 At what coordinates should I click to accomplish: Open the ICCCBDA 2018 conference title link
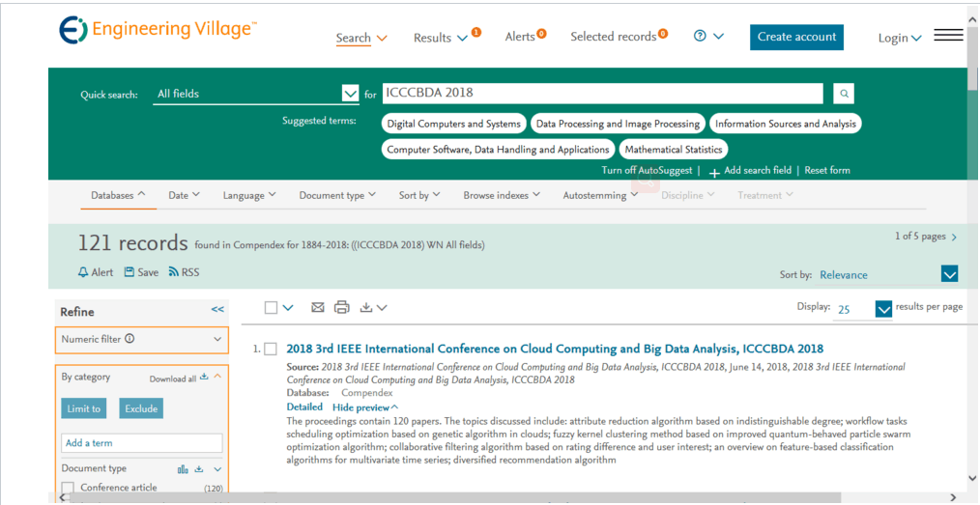(555, 349)
